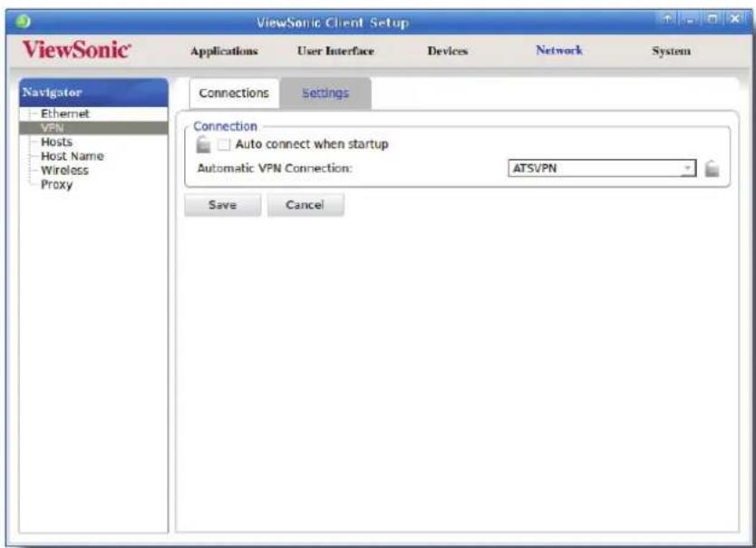756x548 pixels.
Task: Click the Connection group title
Action: (225, 126)
